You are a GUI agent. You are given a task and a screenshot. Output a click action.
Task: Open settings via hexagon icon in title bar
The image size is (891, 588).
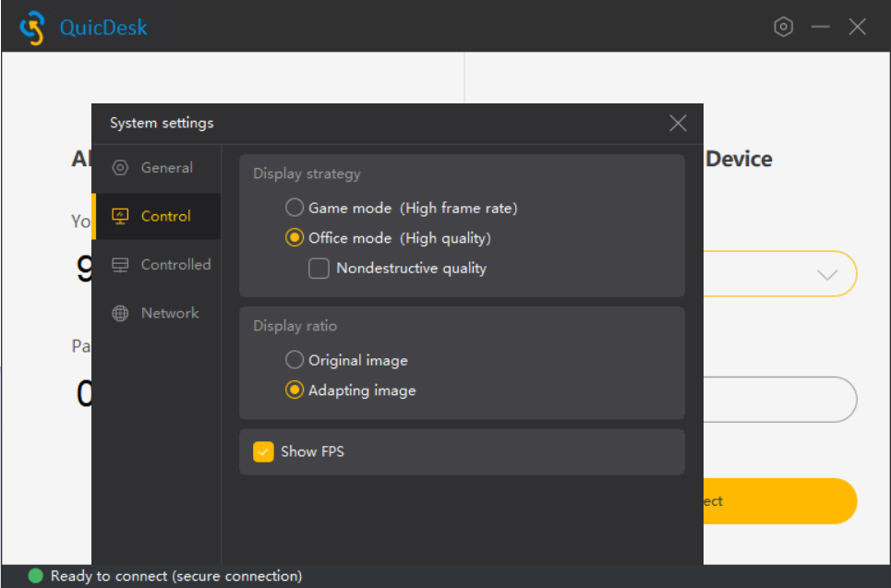783,27
